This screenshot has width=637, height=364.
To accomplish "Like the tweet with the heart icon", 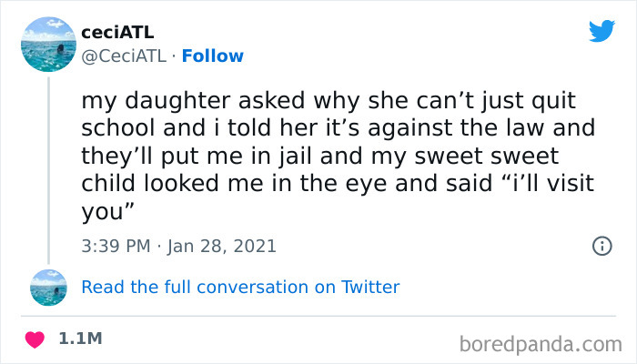I will coord(35,339).
